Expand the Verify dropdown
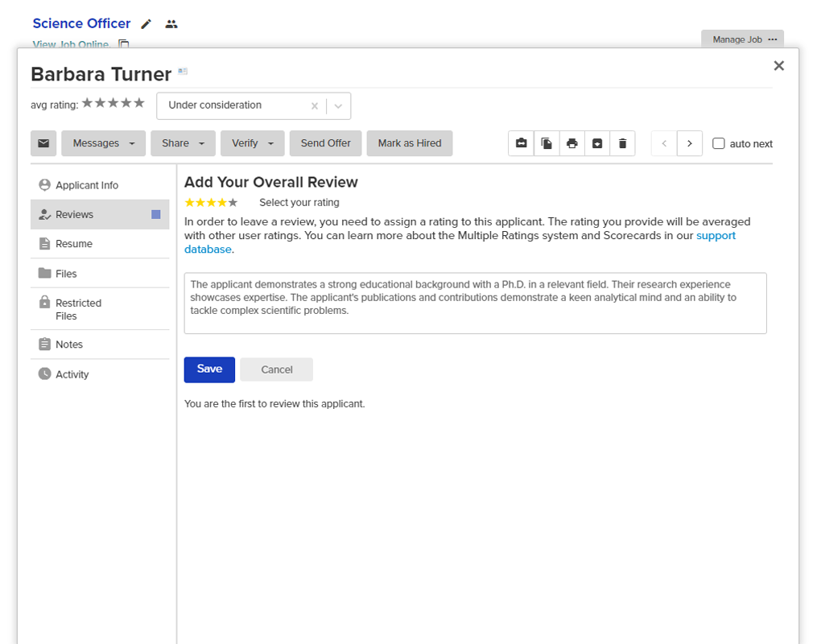This screenshot has width=817, height=644. tap(252, 143)
